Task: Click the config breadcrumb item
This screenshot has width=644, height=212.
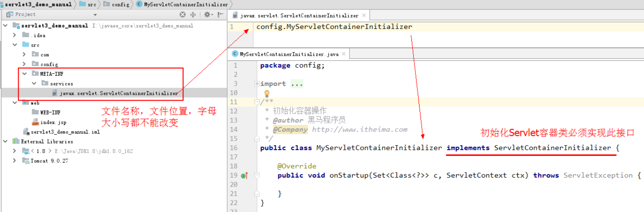Action: [117, 4]
